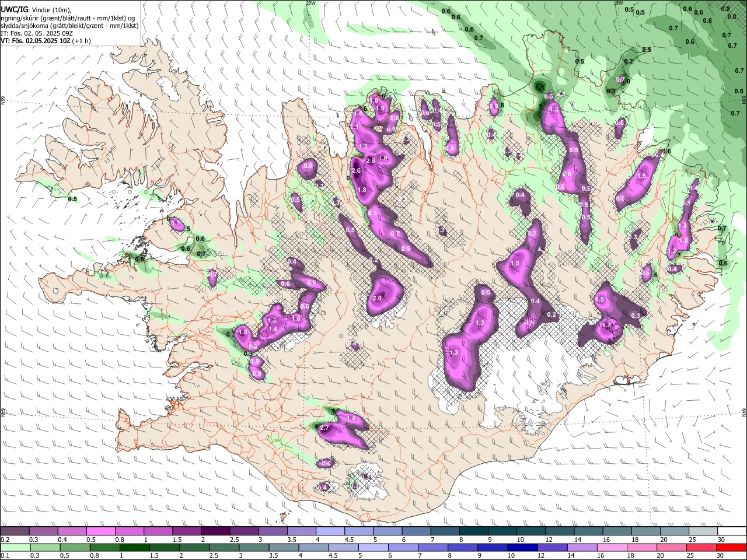Click the '2.6' precipitation value on map
This screenshot has height=560, width=747.
tap(357, 170)
